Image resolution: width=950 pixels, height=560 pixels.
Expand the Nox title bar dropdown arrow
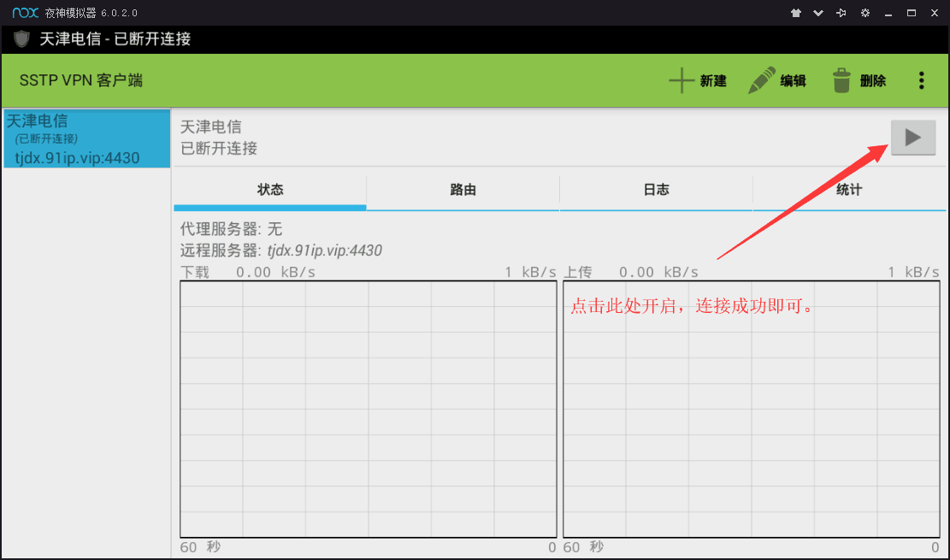click(x=818, y=13)
